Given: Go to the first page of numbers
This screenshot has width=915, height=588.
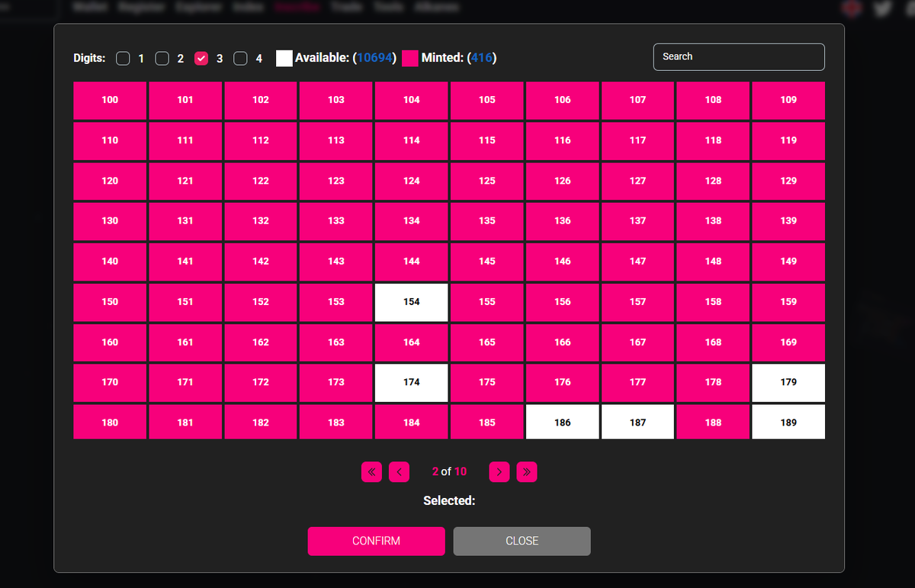Looking at the screenshot, I should (x=371, y=472).
